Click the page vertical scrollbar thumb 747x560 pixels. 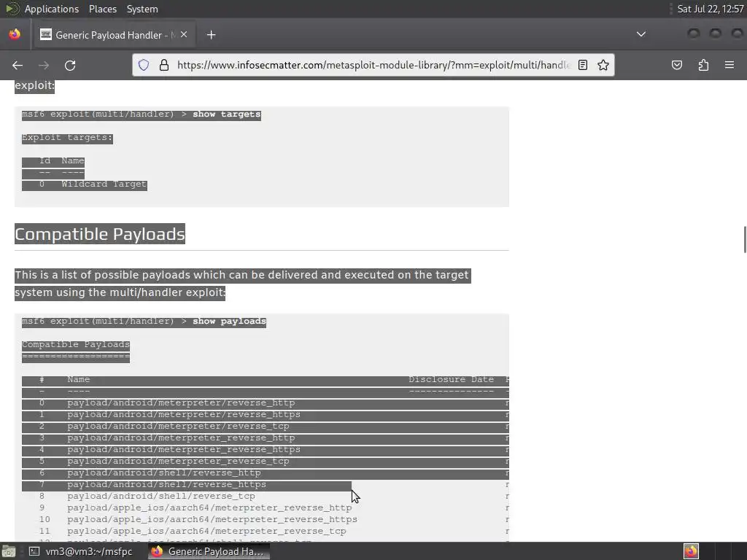click(x=744, y=239)
